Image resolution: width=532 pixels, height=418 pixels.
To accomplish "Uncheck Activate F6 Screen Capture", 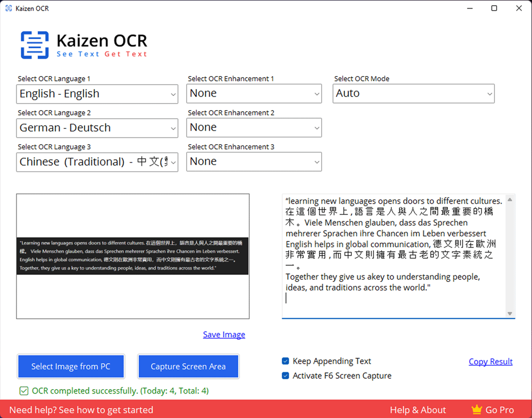I will point(285,375).
